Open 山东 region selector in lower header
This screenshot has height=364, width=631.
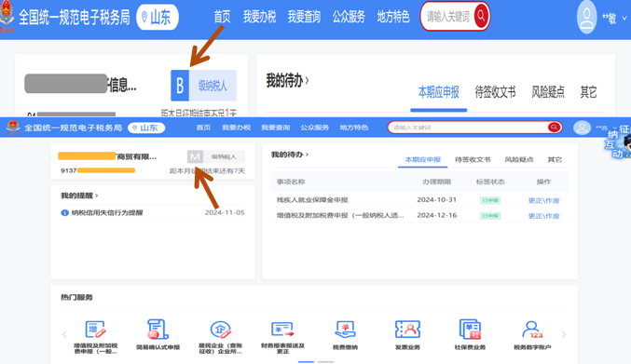[x=146, y=128]
